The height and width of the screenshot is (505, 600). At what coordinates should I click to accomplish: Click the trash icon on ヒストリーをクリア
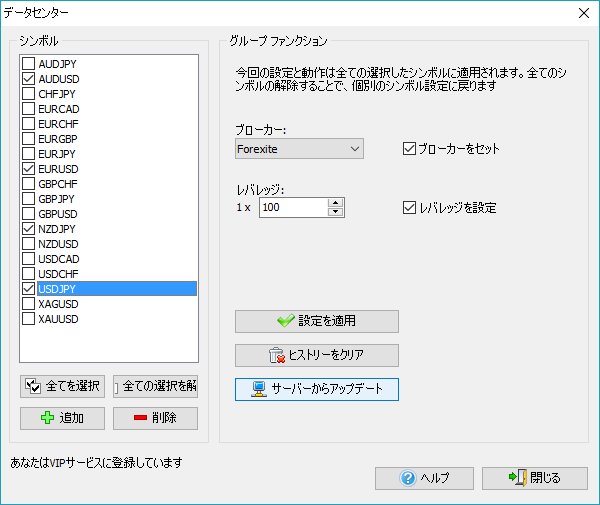click(278, 355)
